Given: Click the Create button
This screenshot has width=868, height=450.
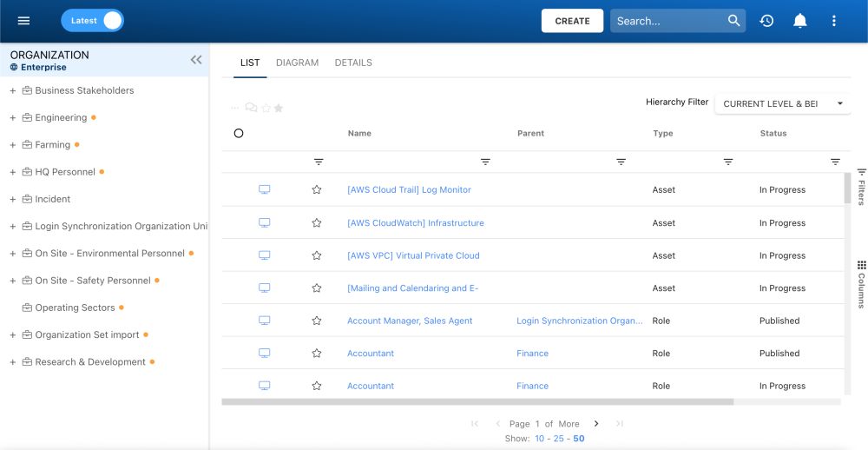Looking at the screenshot, I should click(x=572, y=21).
